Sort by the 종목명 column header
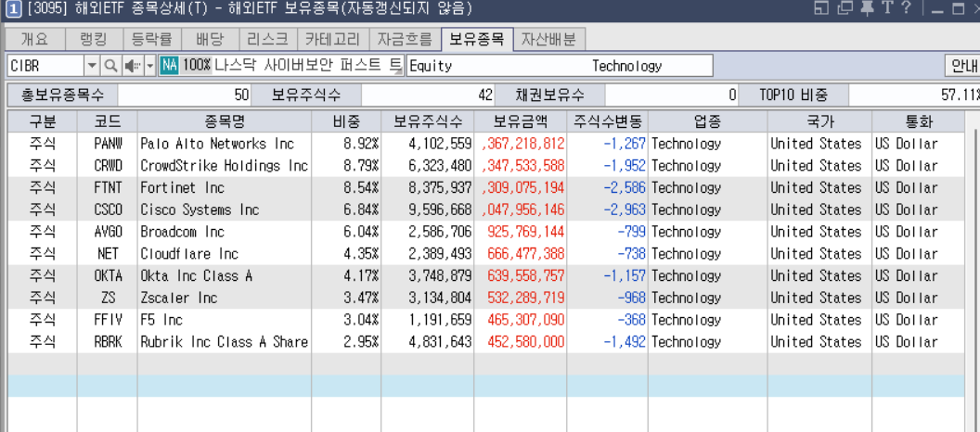Image resolution: width=980 pixels, height=432 pixels. [225, 121]
